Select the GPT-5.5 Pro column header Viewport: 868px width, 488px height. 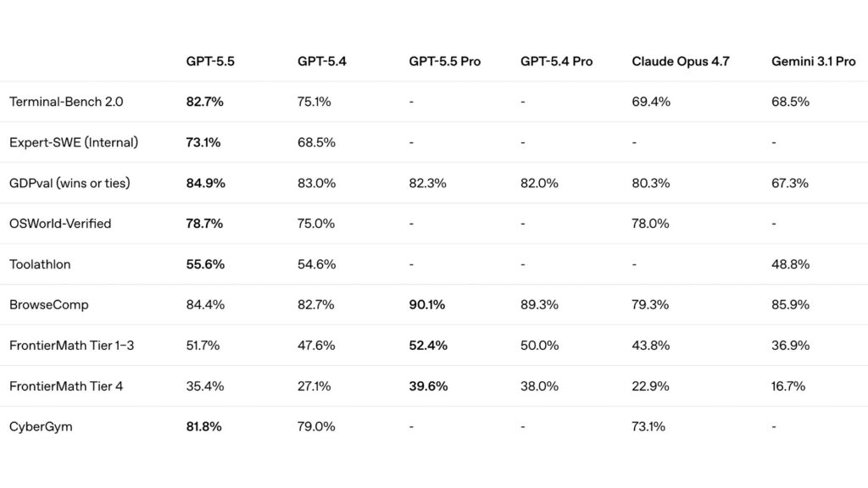click(444, 62)
